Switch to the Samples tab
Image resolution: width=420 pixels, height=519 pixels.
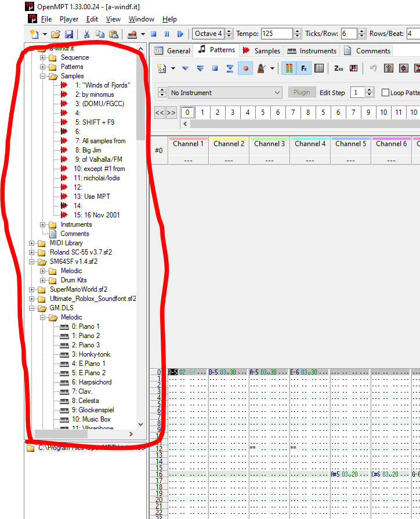pos(262,50)
